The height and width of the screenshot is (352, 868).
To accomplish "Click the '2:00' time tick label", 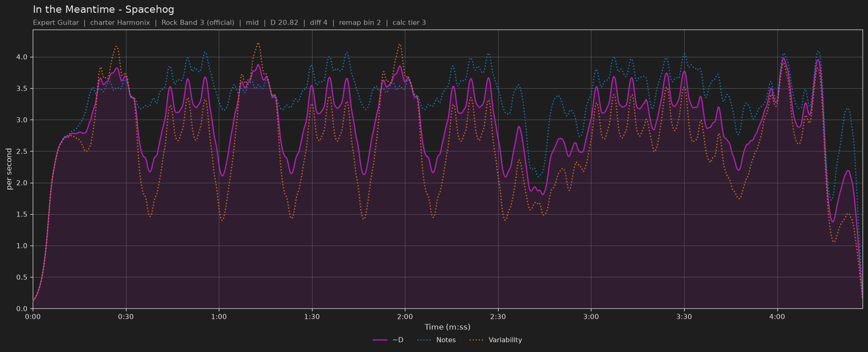I will [x=405, y=317].
